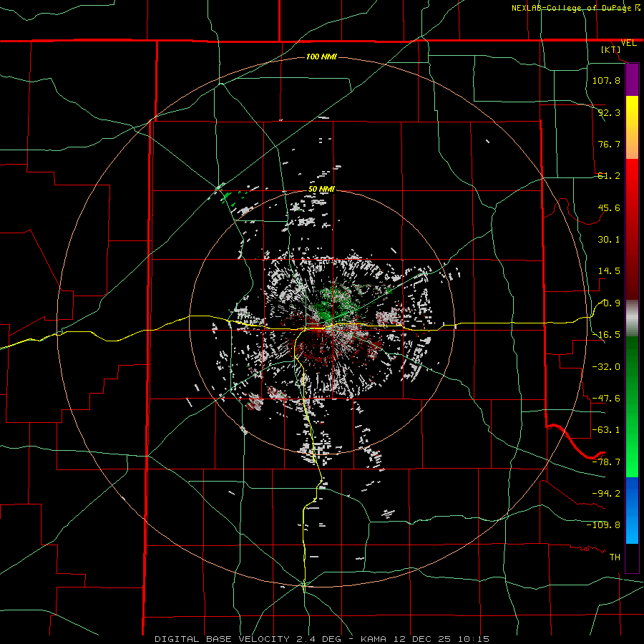Select the 76.7 velocity scale value
644x644 pixels.
pos(609,144)
